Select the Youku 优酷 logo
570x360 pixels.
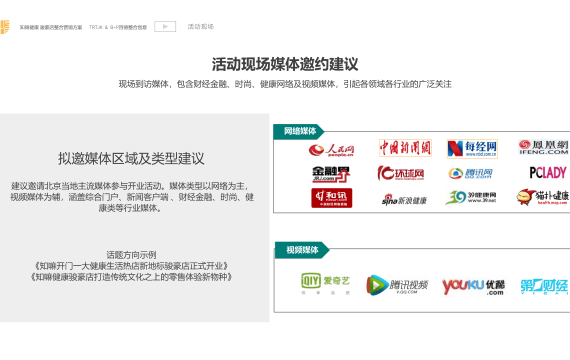(x=473, y=287)
